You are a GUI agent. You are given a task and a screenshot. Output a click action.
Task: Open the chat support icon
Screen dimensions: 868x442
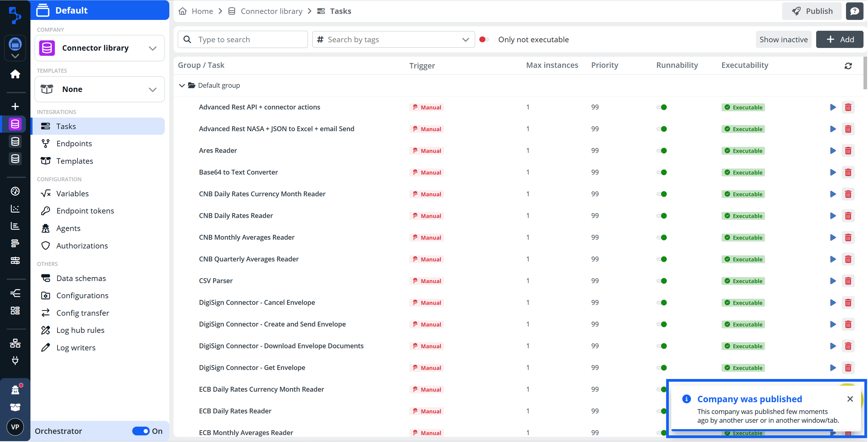tap(854, 11)
